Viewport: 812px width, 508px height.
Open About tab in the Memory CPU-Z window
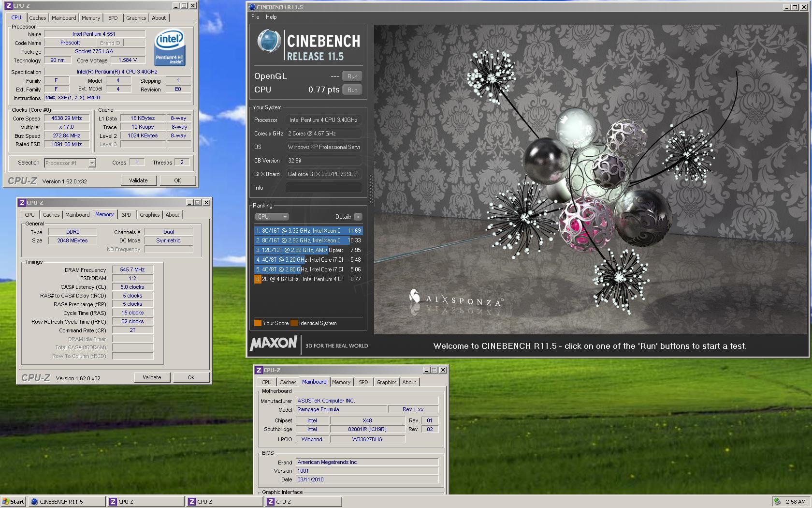(173, 215)
